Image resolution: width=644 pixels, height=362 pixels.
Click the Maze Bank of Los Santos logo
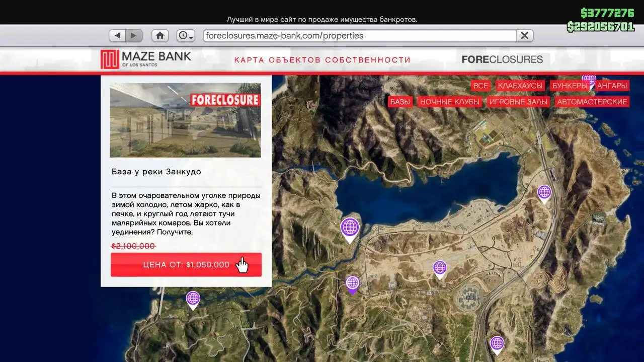[146, 59]
